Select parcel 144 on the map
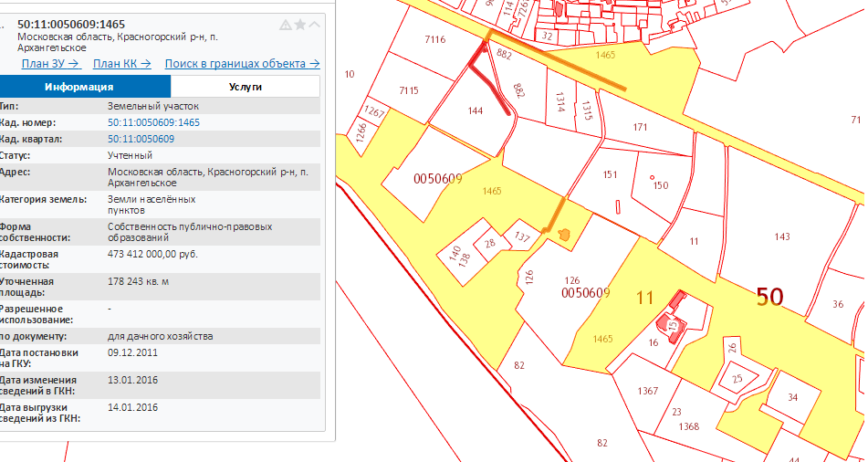The height and width of the screenshot is (462, 868). (x=474, y=111)
